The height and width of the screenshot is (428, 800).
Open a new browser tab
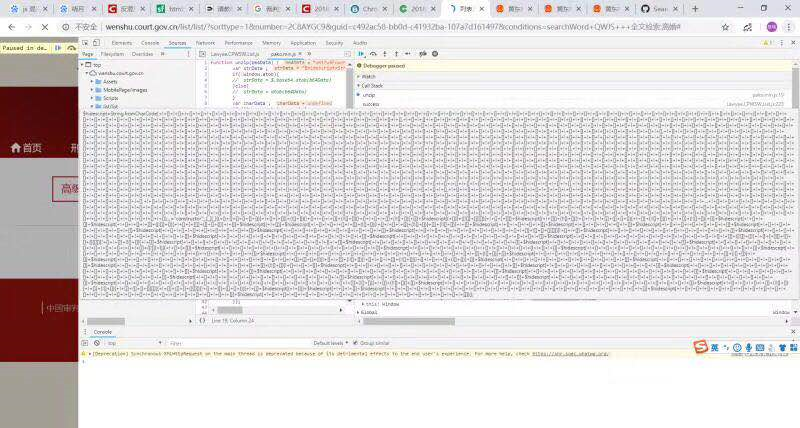coord(695,9)
